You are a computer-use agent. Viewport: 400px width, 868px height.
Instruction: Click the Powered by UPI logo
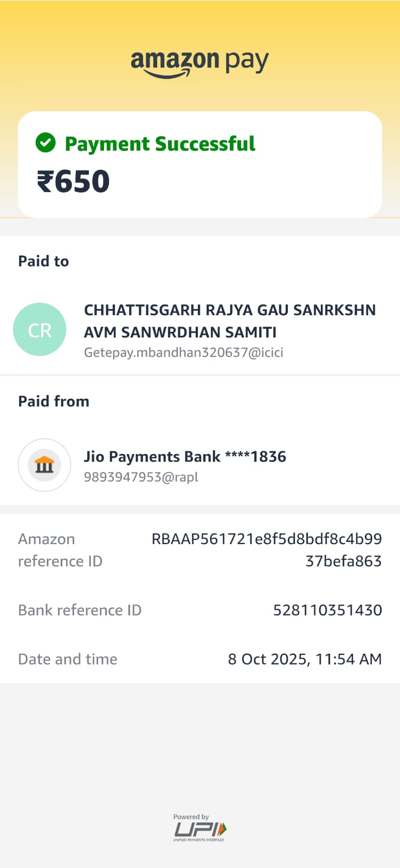coord(199,828)
